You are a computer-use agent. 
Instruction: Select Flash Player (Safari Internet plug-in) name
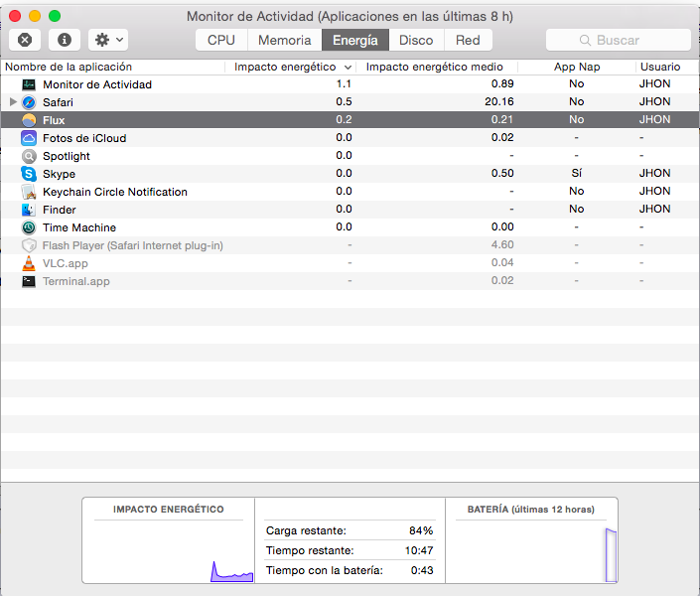(x=133, y=245)
